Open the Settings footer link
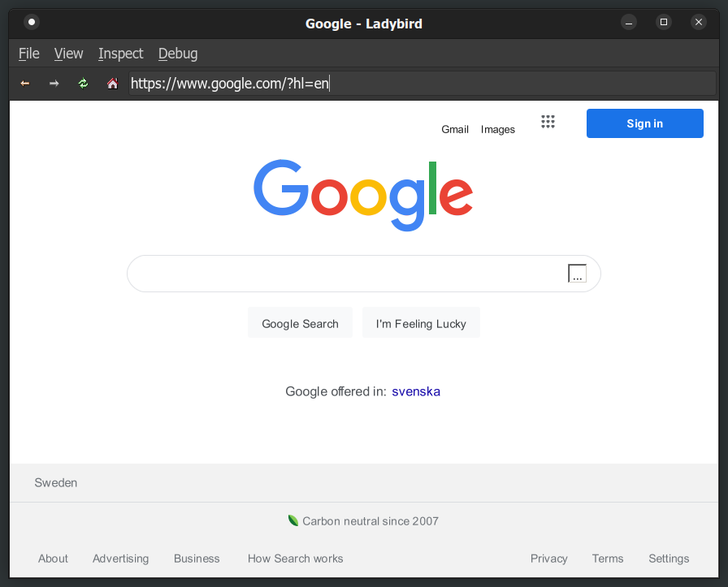 (669, 559)
